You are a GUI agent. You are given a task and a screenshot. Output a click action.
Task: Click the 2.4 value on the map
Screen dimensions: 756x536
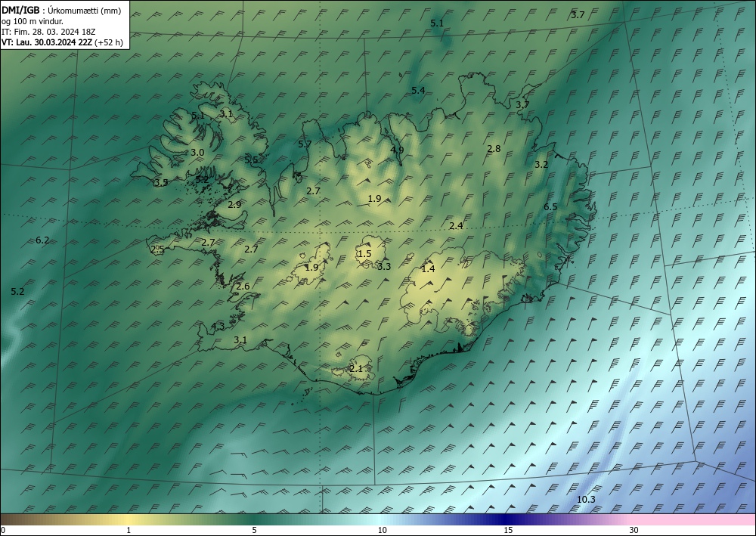tap(456, 225)
